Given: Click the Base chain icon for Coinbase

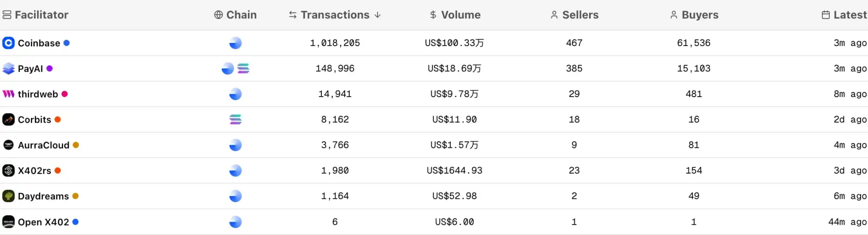Looking at the screenshot, I should [235, 43].
